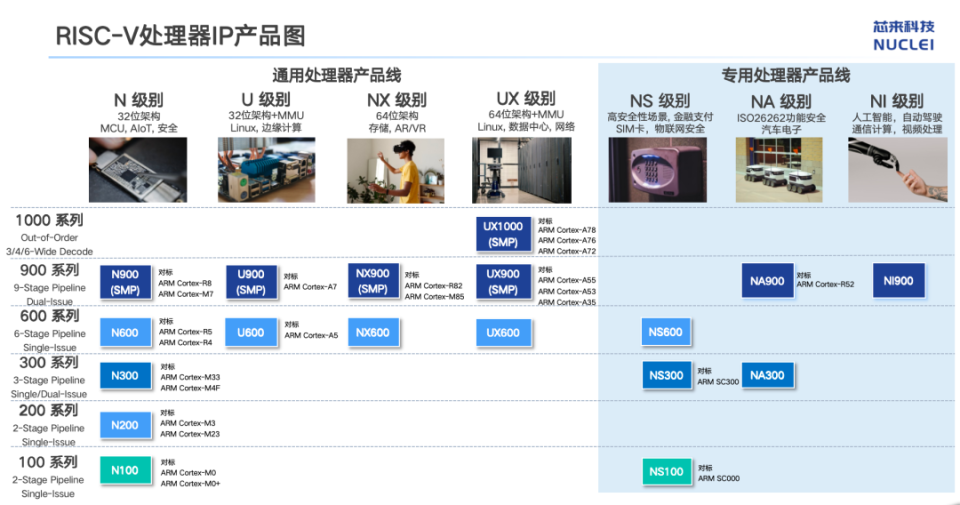Click the NA300 product box

767,375
